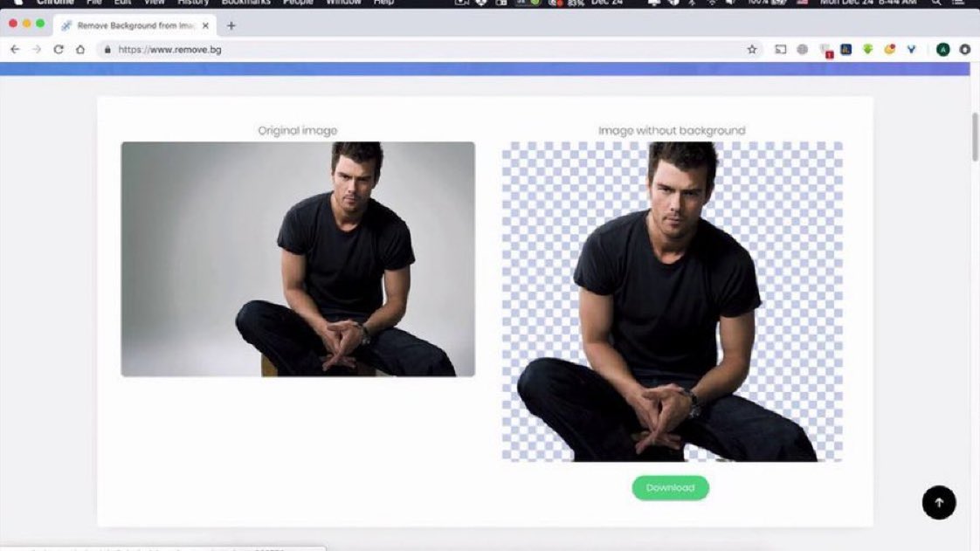The width and height of the screenshot is (980, 551).
Task: Open the cast screen toolbar icon
Action: [781, 50]
